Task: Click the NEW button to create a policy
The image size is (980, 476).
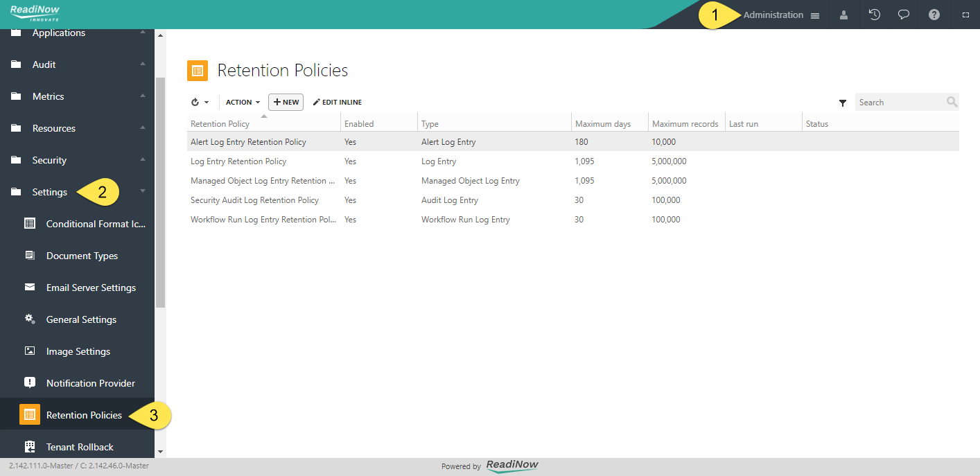Action: [286, 102]
